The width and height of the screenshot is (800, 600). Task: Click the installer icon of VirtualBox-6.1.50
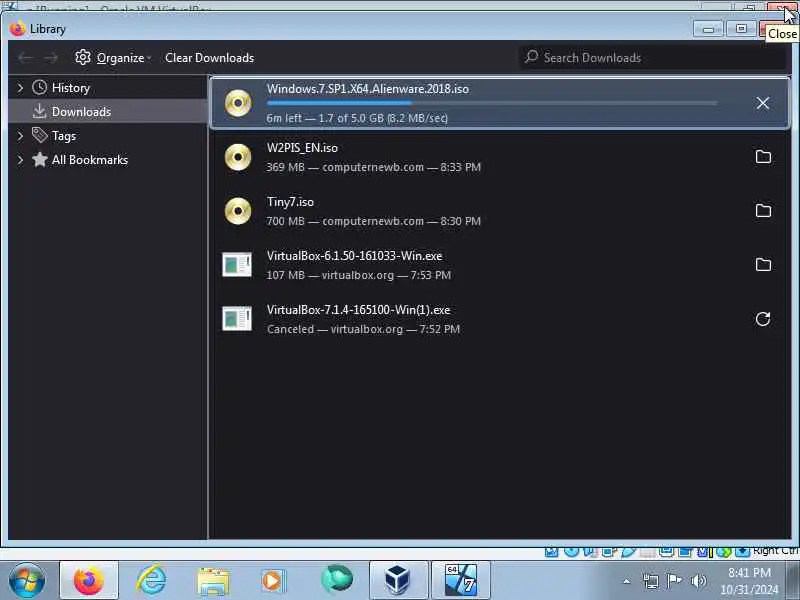tap(237, 265)
